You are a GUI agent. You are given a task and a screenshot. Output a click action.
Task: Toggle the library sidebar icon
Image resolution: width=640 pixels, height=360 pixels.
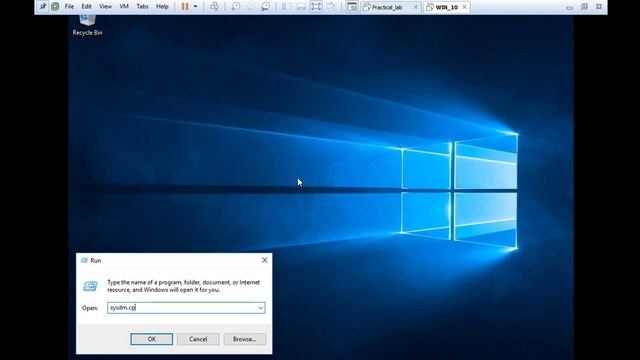(x=286, y=7)
